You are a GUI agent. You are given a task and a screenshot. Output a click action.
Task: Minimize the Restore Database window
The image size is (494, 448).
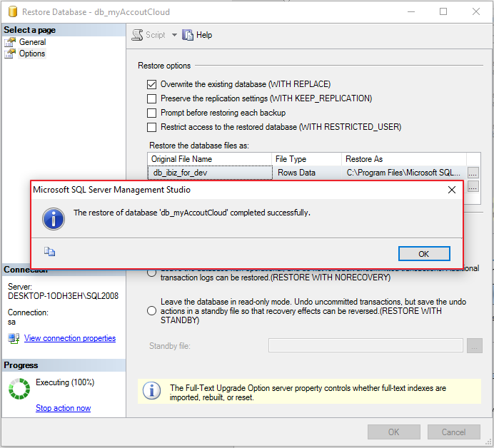pyautogui.click(x=410, y=11)
